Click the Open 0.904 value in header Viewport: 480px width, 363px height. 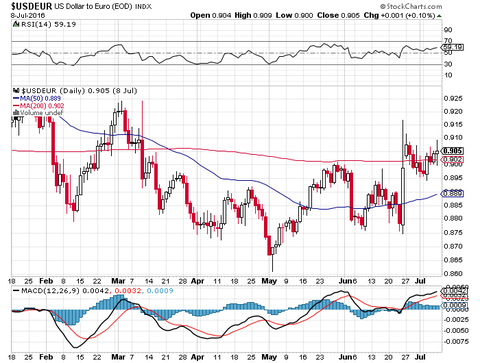[211, 15]
